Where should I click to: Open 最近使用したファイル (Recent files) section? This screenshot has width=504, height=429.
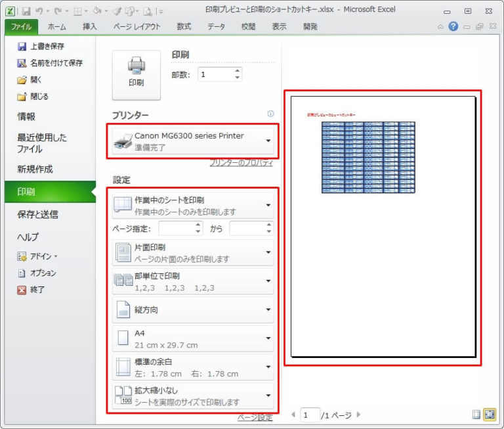coord(42,143)
